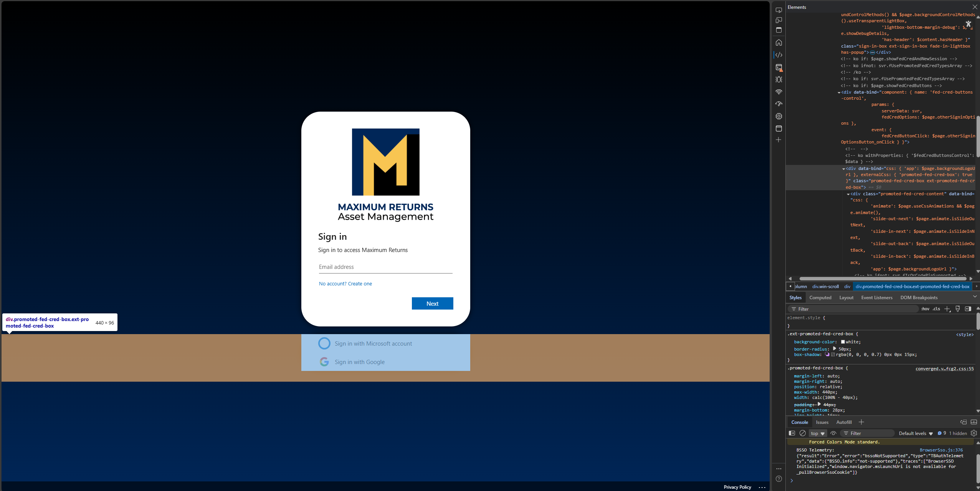This screenshot has height=491, width=980.
Task: Click the Styles Filter input
Action: point(854,309)
